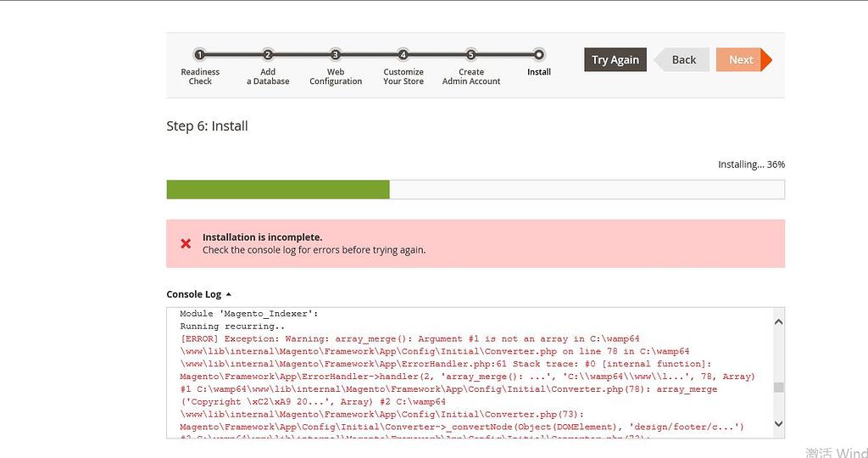Image resolution: width=868 pixels, height=458 pixels.
Task: Select the Install step circle
Action: pyautogui.click(x=538, y=55)
